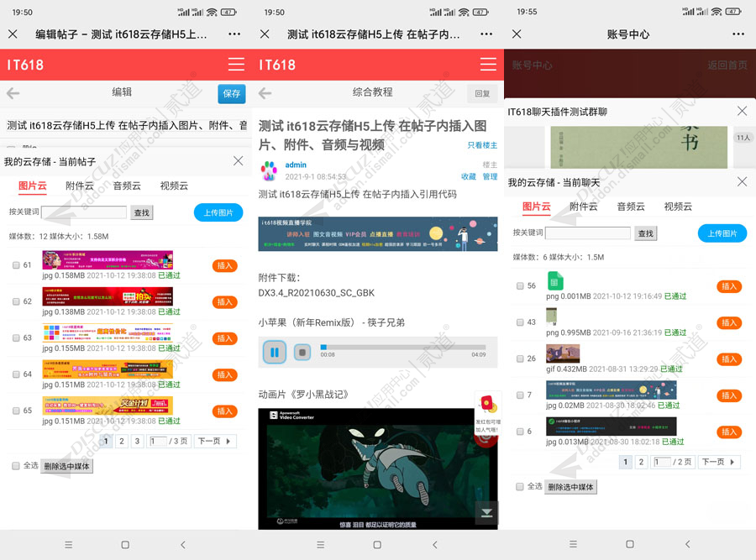Tap the next-page chevron on the chat media list
The image size is (756, 560).
coord(730,462)
